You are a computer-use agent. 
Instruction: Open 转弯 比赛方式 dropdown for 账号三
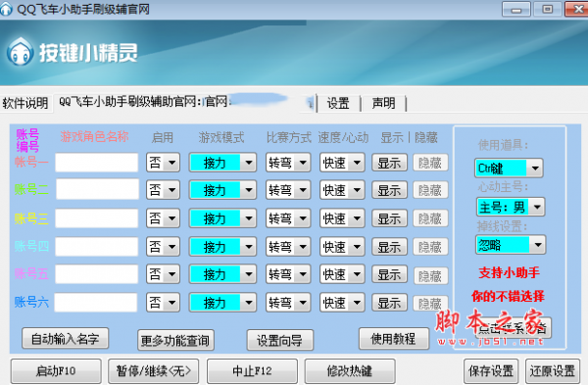[x=288, y=218]
